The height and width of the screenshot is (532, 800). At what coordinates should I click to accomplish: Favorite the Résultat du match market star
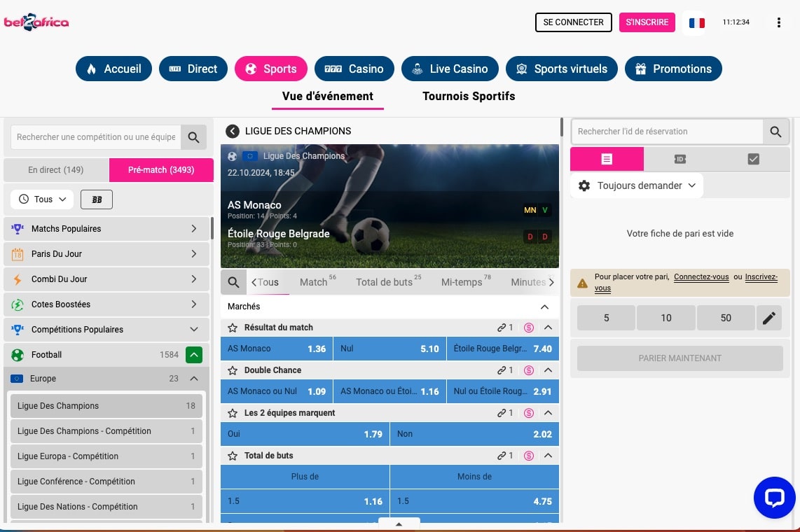point(232,327)
